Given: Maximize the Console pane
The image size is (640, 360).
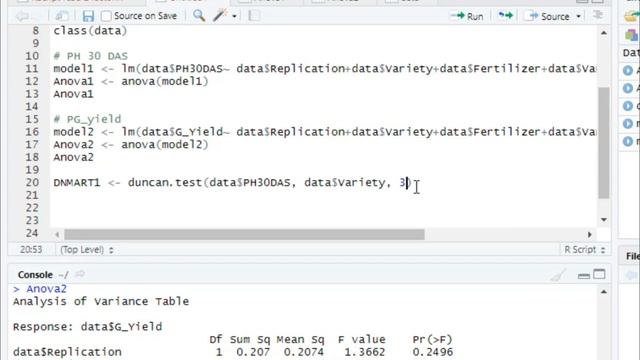Looking at the screenshot, I should [x=599, y=274].
